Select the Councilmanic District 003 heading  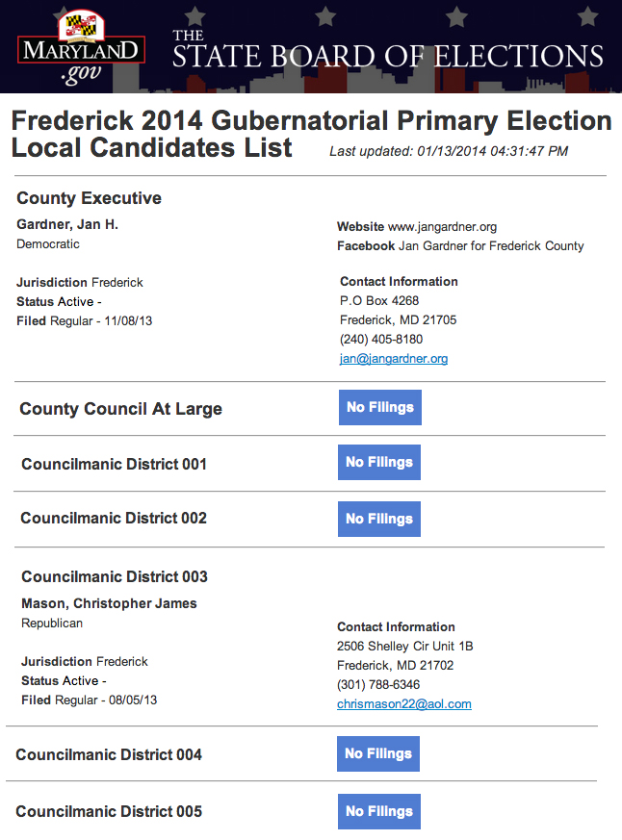coord(115,576)
